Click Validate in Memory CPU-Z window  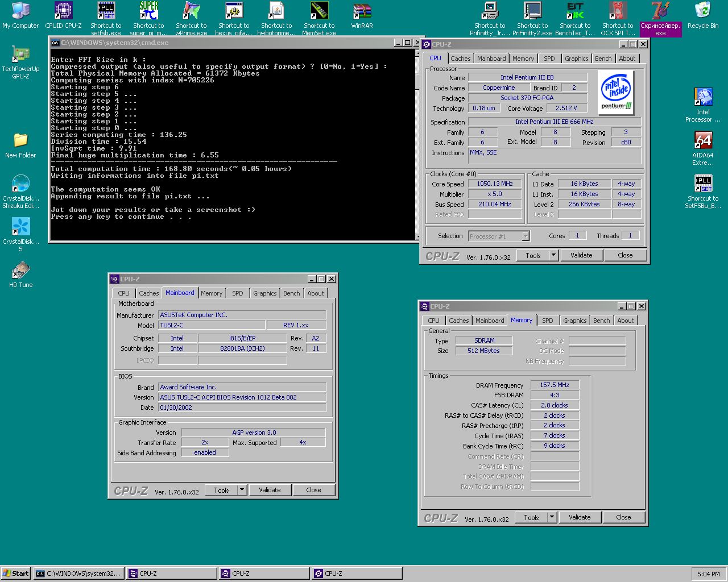tap(580, 517)
